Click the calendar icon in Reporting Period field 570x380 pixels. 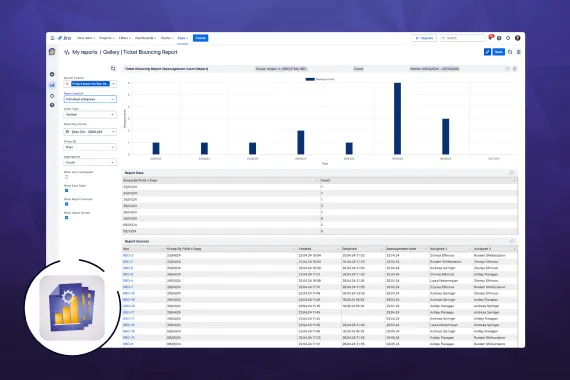[x=67, y=132]
